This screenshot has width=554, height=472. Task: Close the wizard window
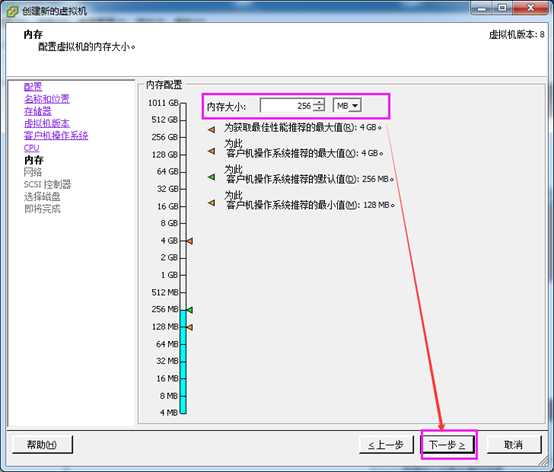point(531,8)
